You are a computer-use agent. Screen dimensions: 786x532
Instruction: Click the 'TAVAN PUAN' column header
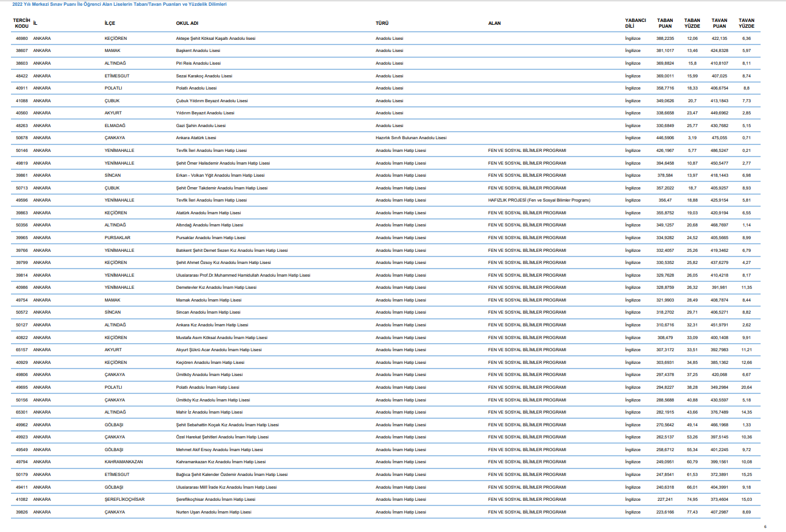pos(719,23)
